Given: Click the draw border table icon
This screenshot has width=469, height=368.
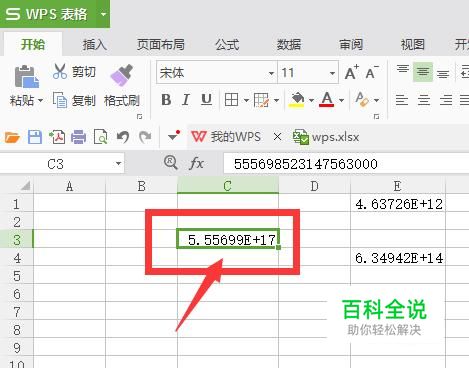Looking at the screenshot, I should point(261,100).
